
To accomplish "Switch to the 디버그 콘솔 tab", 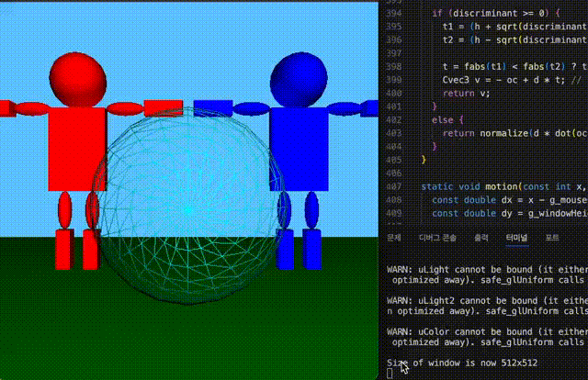I will 437,238.
